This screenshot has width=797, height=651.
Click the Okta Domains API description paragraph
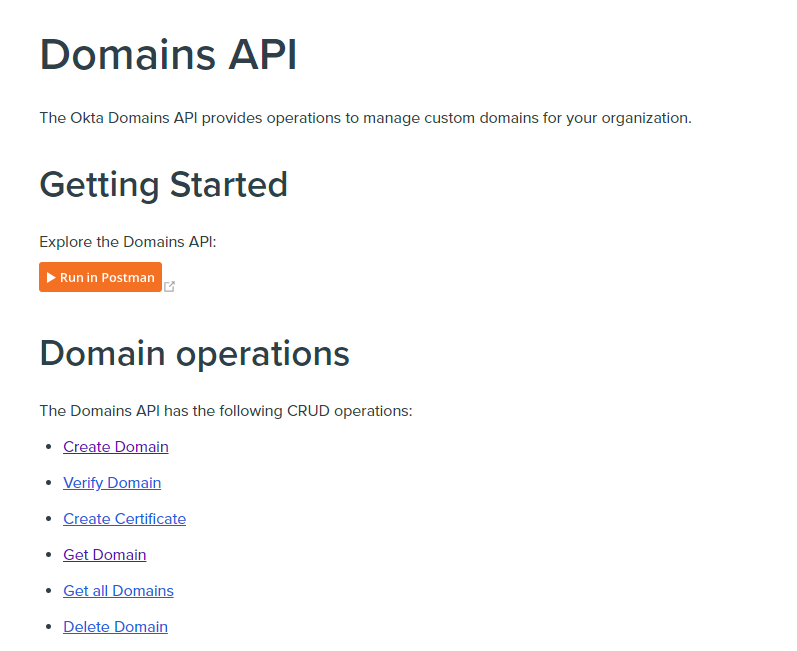coord(365,118)
